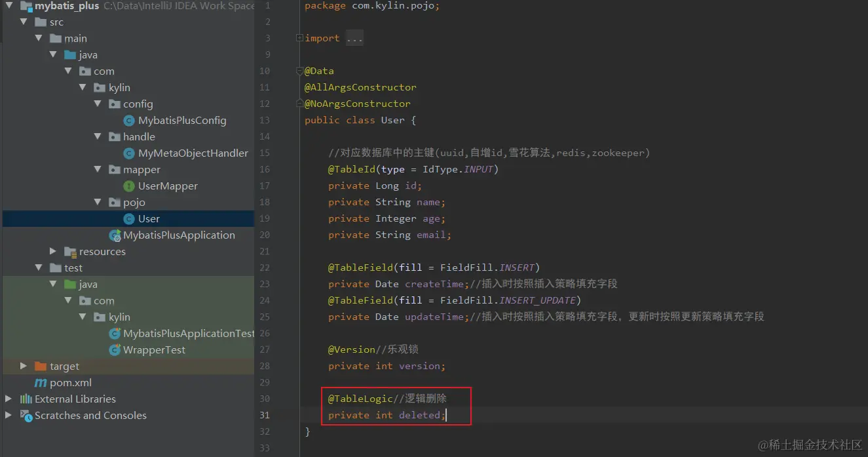
Task: Click the test folder icon
Action: point(56,268)
